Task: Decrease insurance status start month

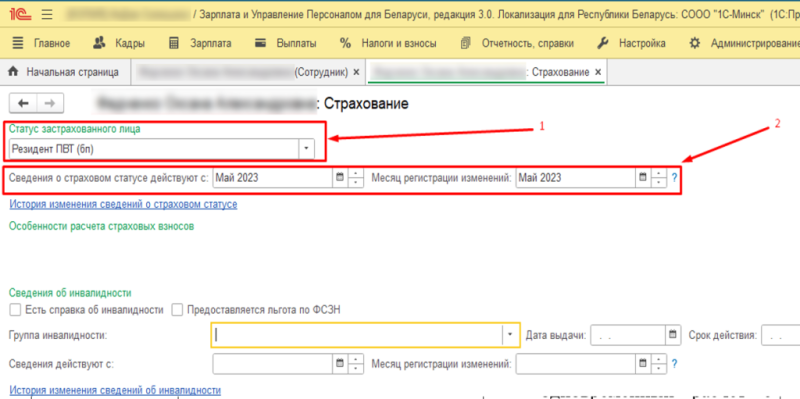Action: point(356,183)
